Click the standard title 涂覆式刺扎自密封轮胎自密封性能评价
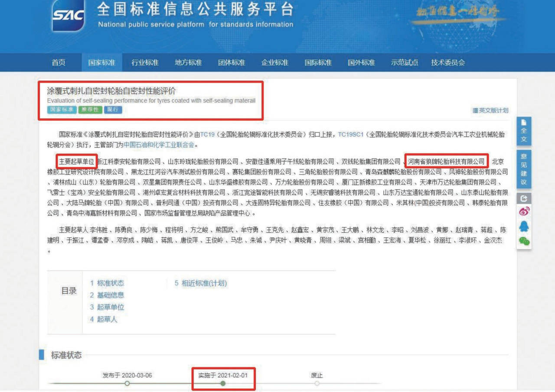Image resolution: width=555 pixels, height=392 pixels. click(112, 91)
